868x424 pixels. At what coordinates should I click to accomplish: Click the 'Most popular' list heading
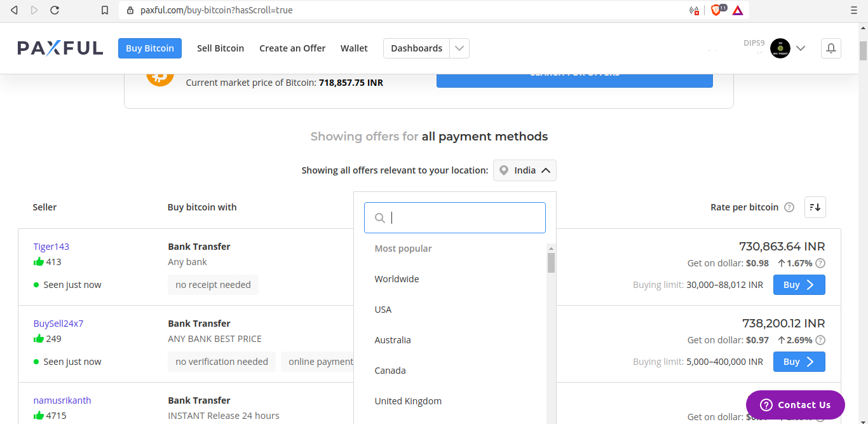[x=403, y=249]
